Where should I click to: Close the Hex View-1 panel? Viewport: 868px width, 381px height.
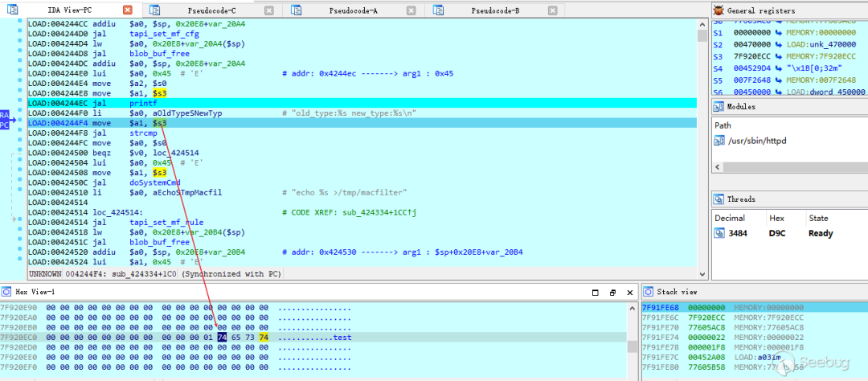[630, 292]
